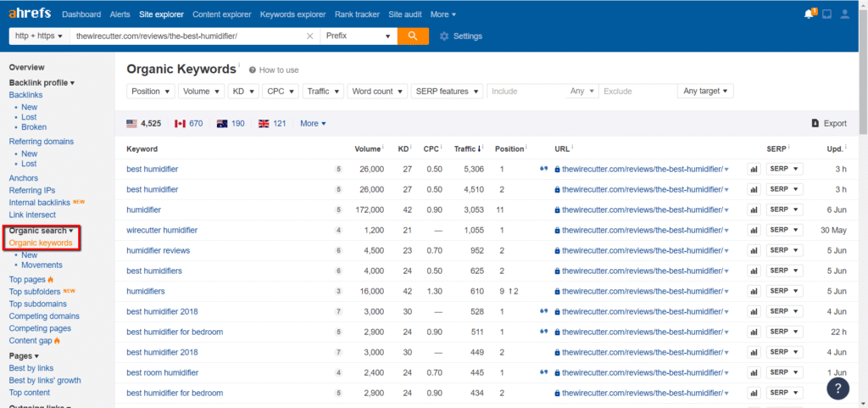The image size is (868, 408).
Task: Open Keywords explorer in top navigation
Action: click(292, 14)
